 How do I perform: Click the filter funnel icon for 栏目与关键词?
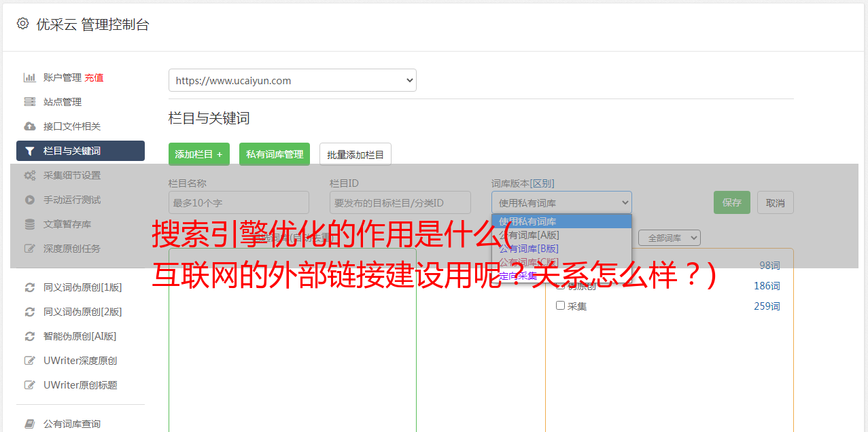pyautogui.click(x=30, y=151)
